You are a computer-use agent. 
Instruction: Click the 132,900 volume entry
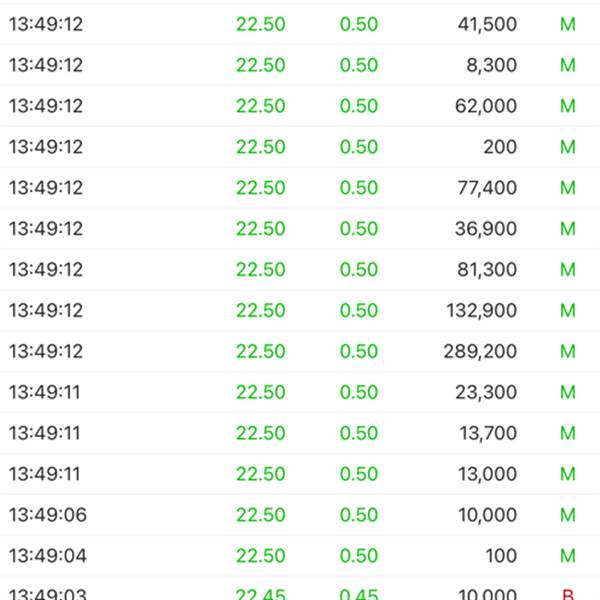pos(481,311)
